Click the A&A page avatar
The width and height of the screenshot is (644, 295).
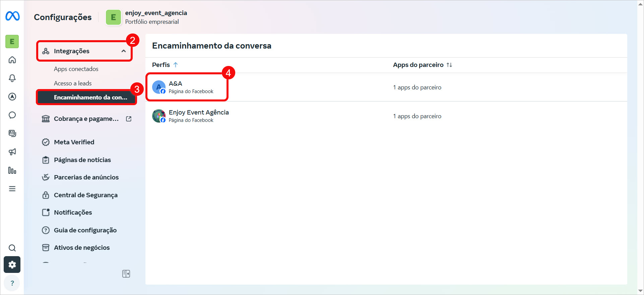tap(159, 87)
